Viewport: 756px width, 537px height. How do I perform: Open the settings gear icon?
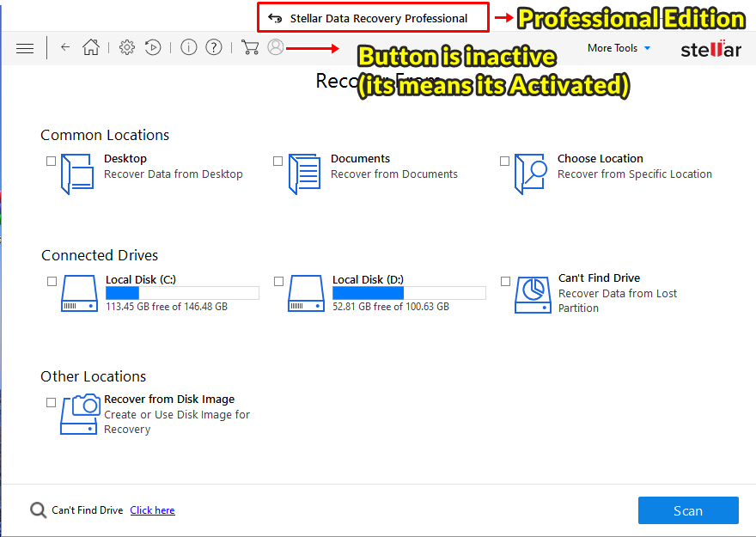coord(127,47)
